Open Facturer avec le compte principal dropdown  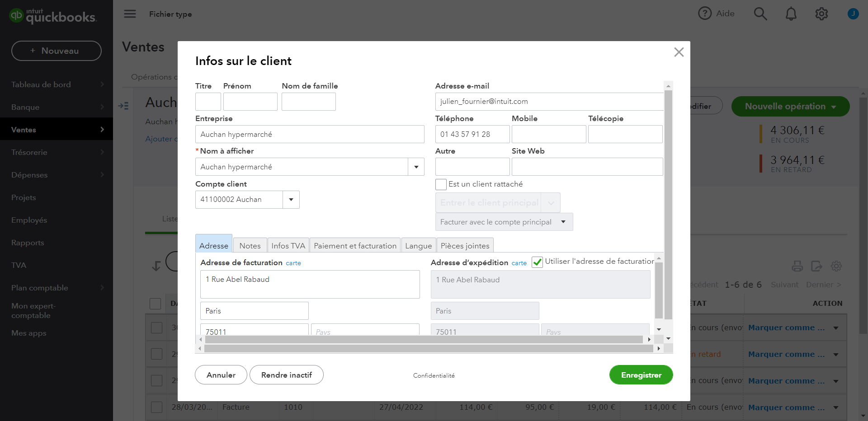563,222
